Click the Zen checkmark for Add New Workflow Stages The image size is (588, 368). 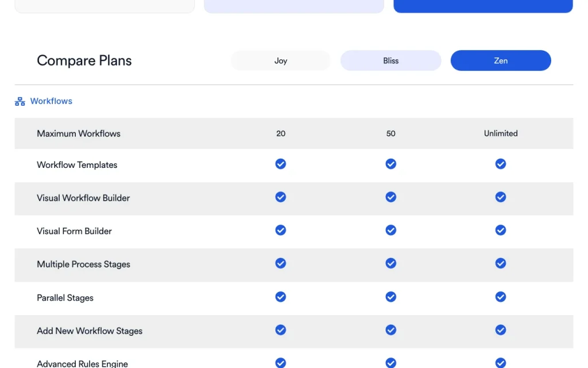click(501, 329)
